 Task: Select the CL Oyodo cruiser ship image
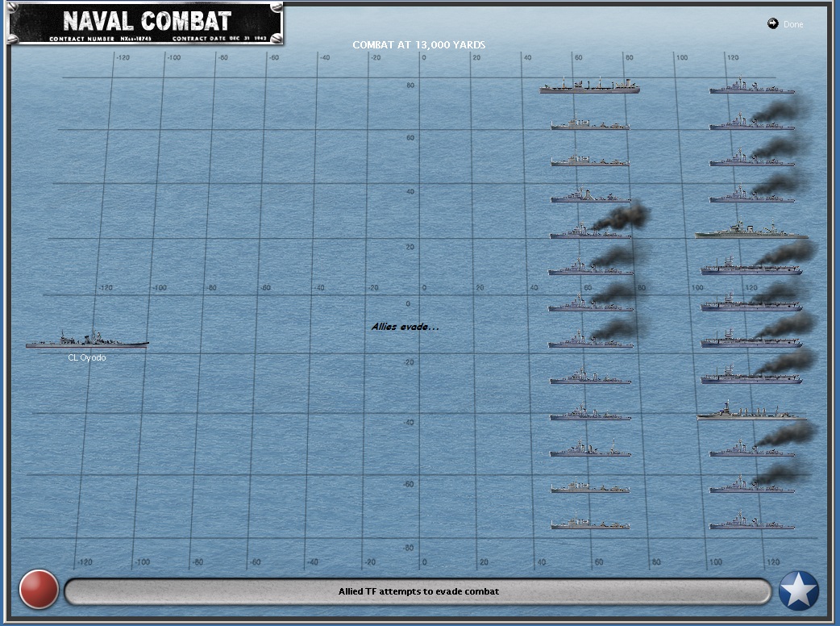pos(87,340)
